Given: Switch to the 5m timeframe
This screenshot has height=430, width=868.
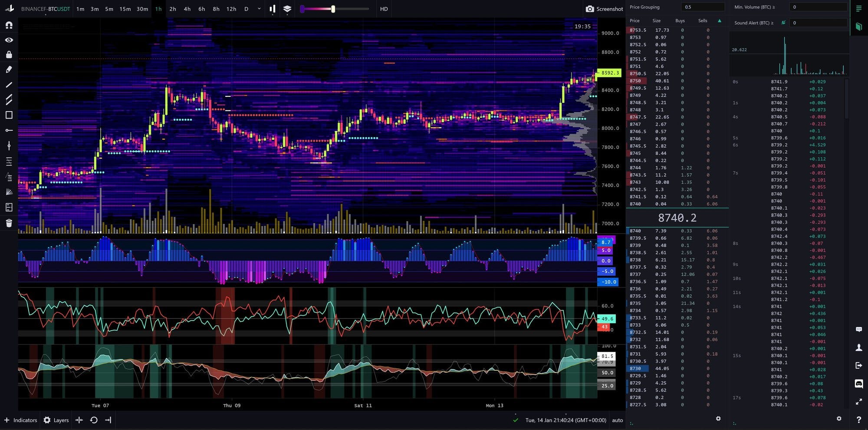Looking at the screenshot, I should (109, 9).
